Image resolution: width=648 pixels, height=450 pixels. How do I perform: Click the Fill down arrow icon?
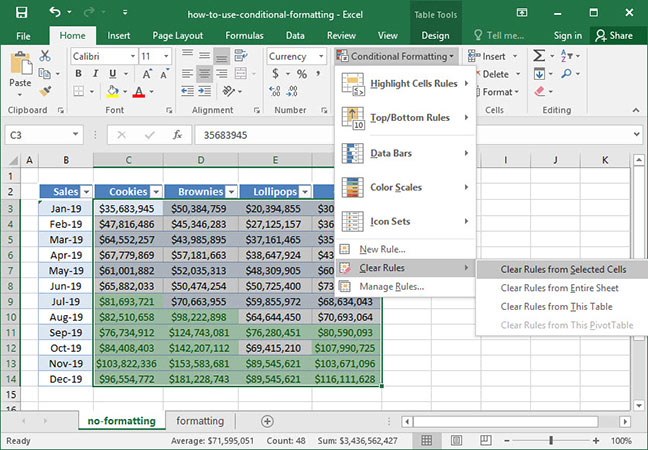539,74
